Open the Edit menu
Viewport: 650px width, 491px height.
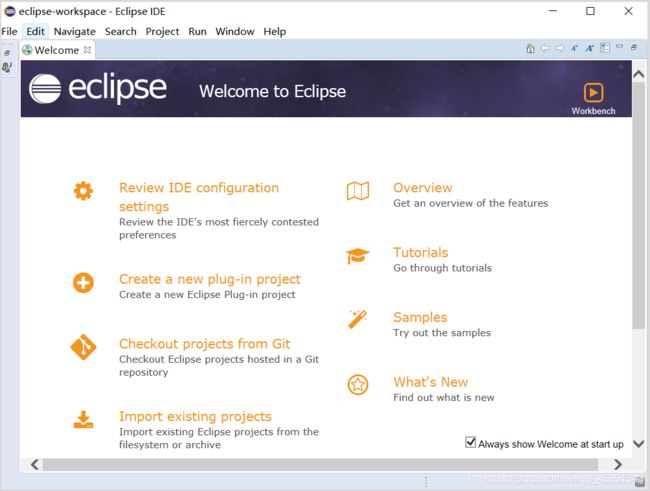35,32
